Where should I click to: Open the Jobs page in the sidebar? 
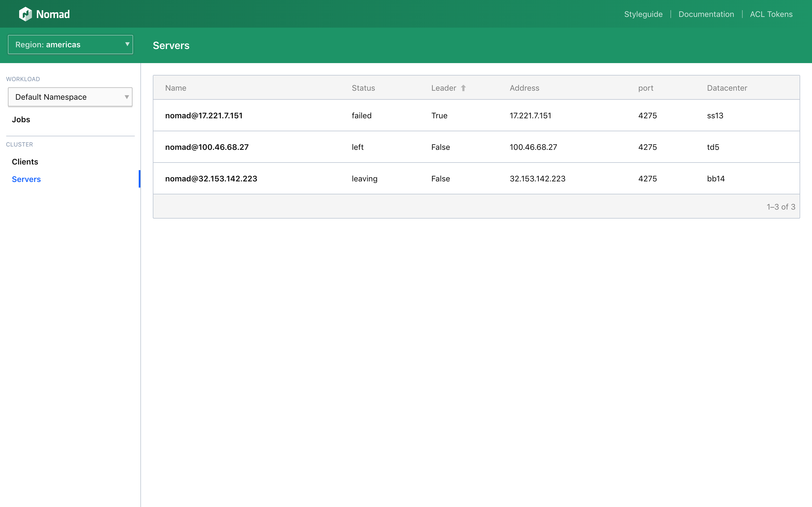[x=21, y=120]
